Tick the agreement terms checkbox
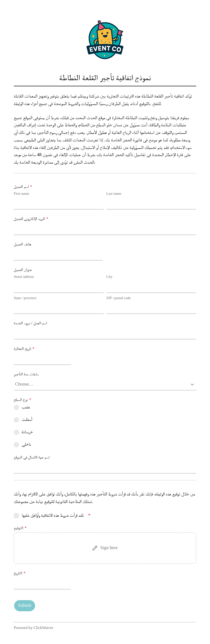This screenshot has height=644, width=210. [x=17, y=516]
